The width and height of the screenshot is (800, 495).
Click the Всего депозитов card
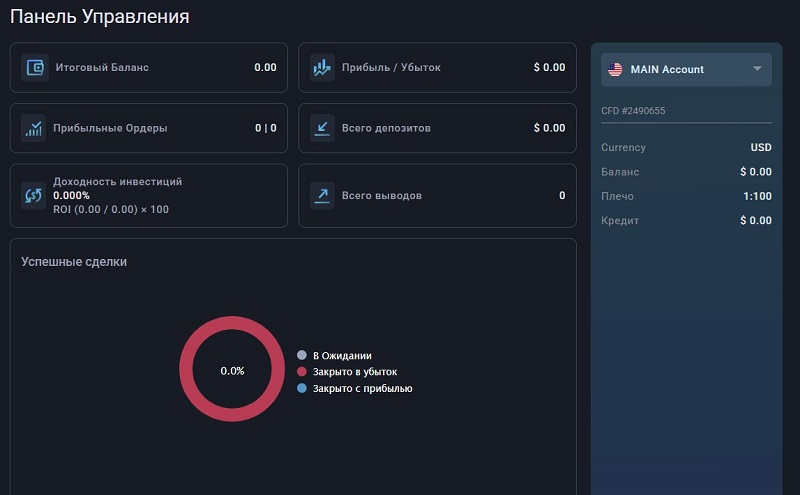(437, 128)
